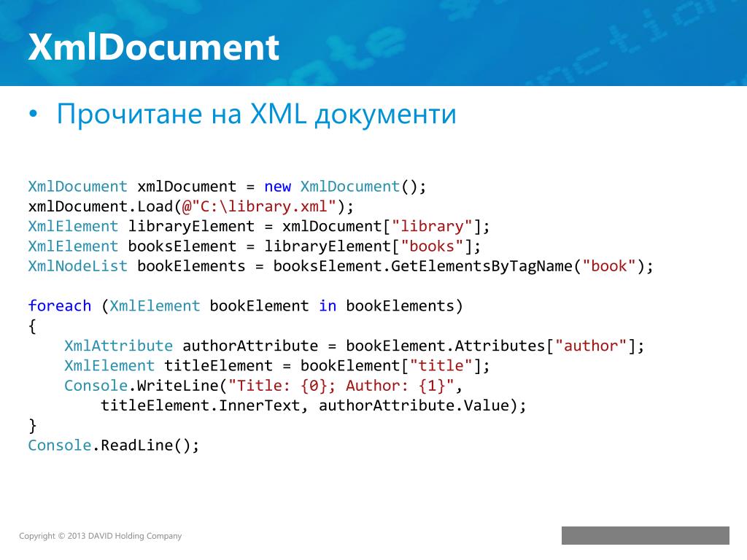Click the line declaring booksElement
The height and width of the screenshot is (560, 747).
point(255,246)
